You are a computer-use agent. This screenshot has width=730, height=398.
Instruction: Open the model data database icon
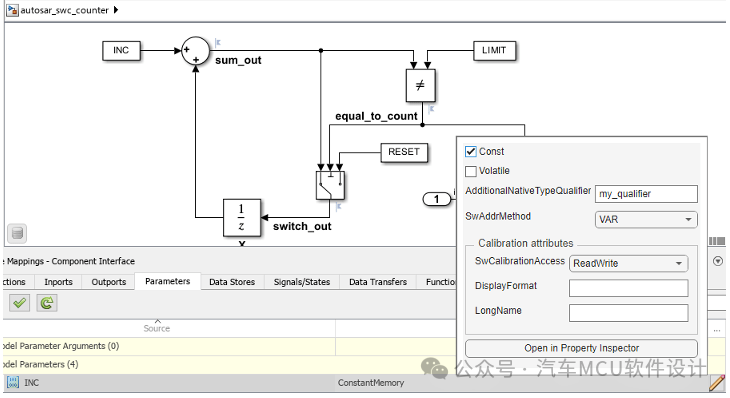[17, 233]
